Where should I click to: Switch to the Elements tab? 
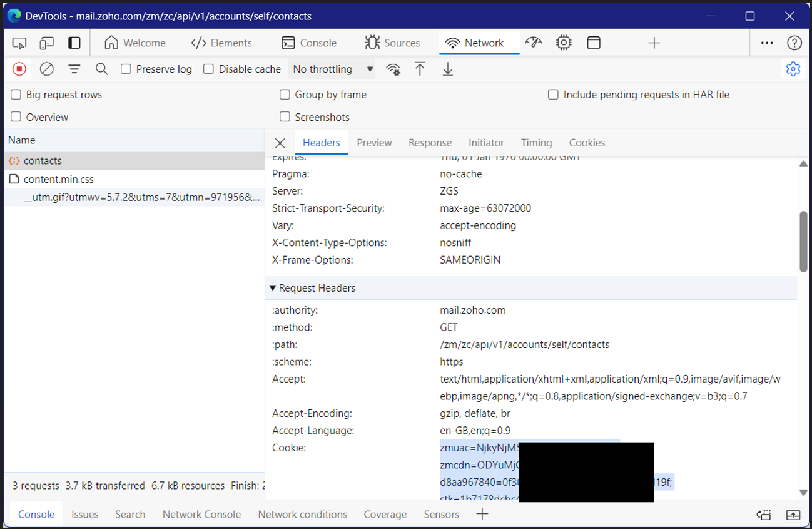pyautogui.click(x=221, y=43)
